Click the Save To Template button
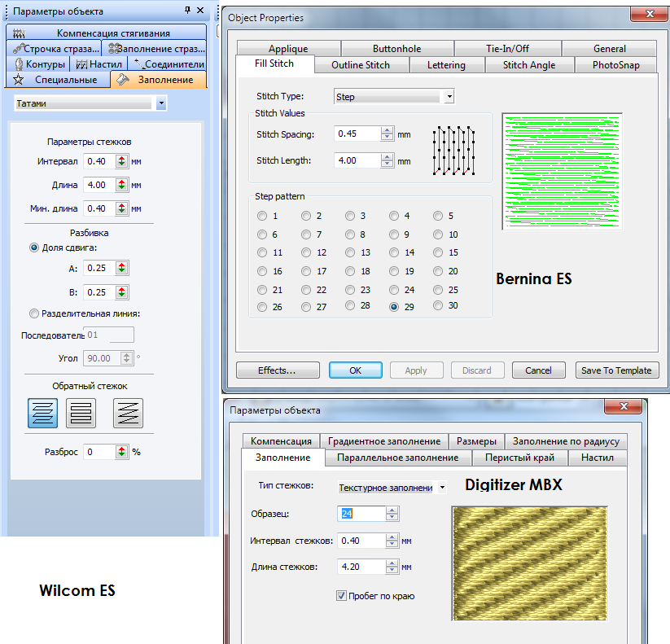The image size is (670, 644). pos(615,370)
